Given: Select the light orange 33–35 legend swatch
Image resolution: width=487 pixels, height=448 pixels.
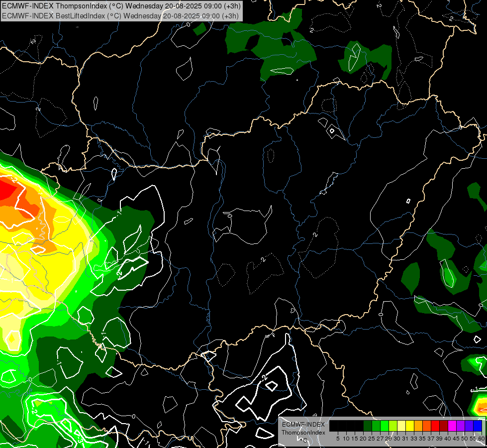Looking at the screenshot, I should [418, 426].
